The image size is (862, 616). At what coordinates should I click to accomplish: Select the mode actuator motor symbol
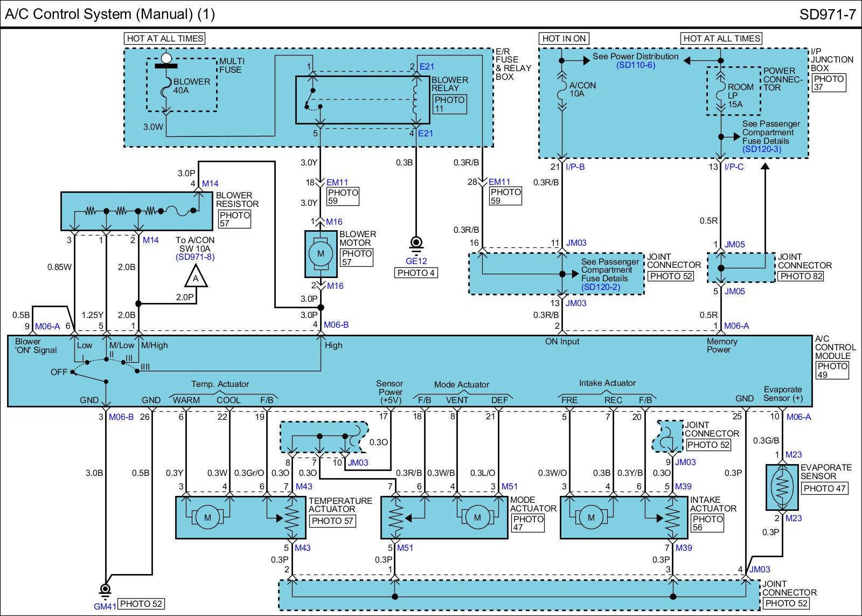(x=477, y=518)
